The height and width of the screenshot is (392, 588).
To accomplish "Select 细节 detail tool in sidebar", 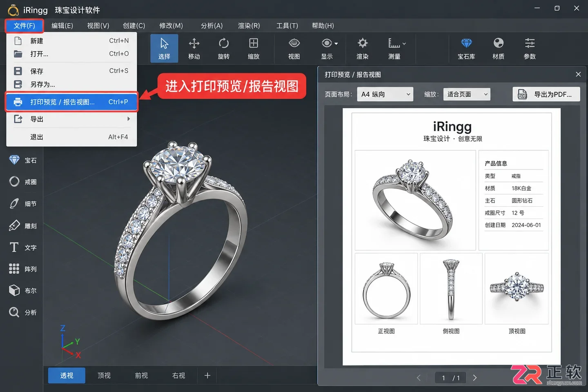I will click(x=22, y=203).
